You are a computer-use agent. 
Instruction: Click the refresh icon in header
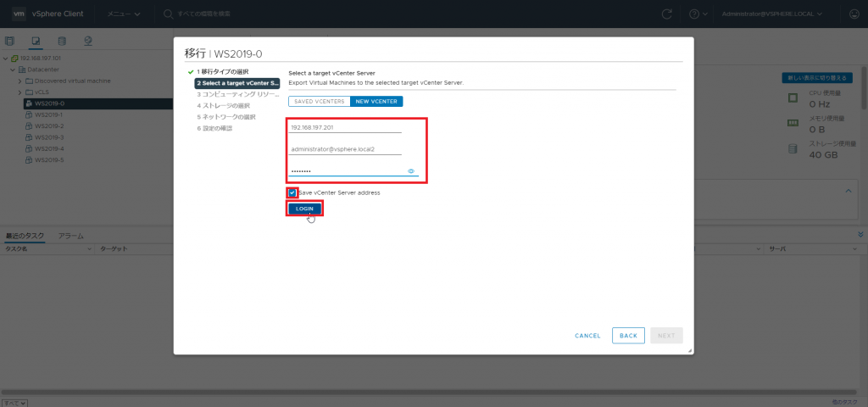[667, 14]
